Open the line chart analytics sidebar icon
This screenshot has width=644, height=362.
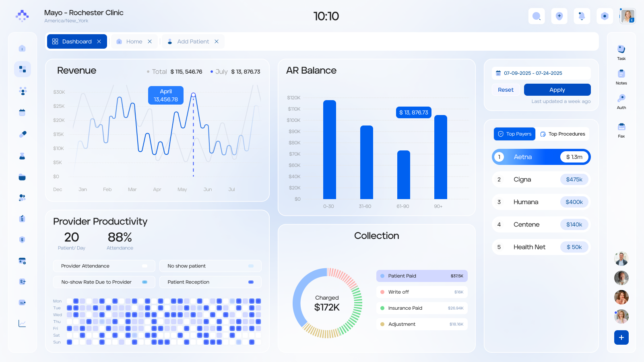[x=22, y=323]
